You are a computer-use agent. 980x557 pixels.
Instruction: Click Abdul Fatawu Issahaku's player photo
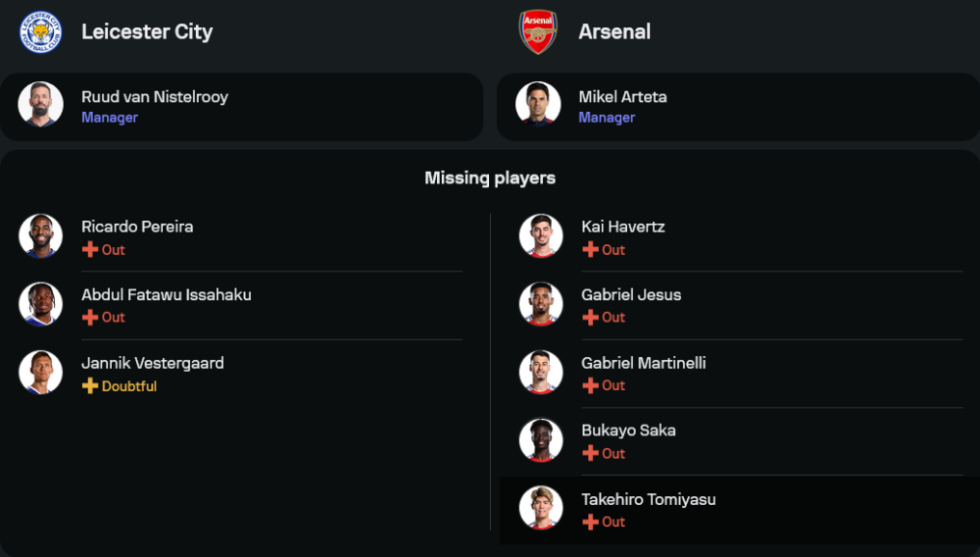40,304
